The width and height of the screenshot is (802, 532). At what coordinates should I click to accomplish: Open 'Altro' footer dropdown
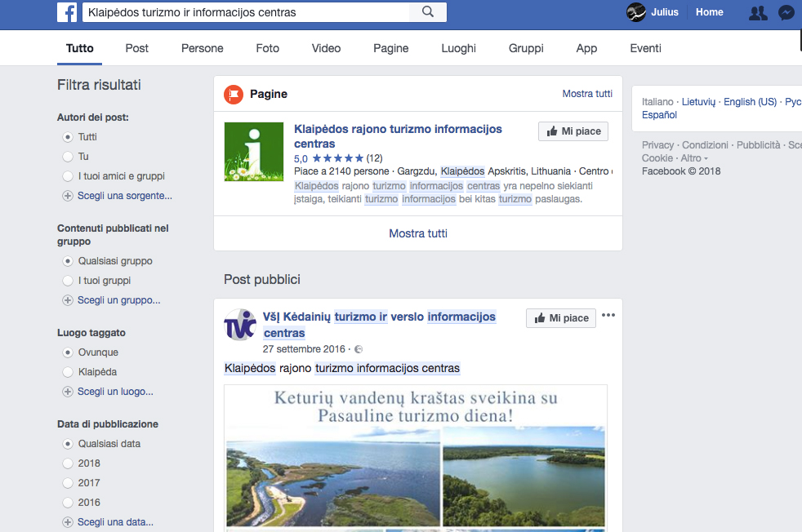693,158
